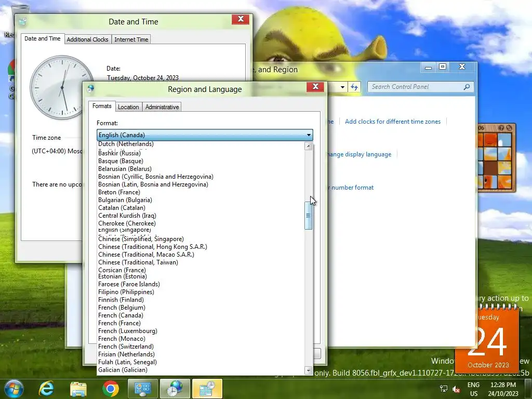Choose Frisian (Netherlands) format
The width and height of the screenshot is (532, 399).
pyautogui.click(x=126, y=354)
